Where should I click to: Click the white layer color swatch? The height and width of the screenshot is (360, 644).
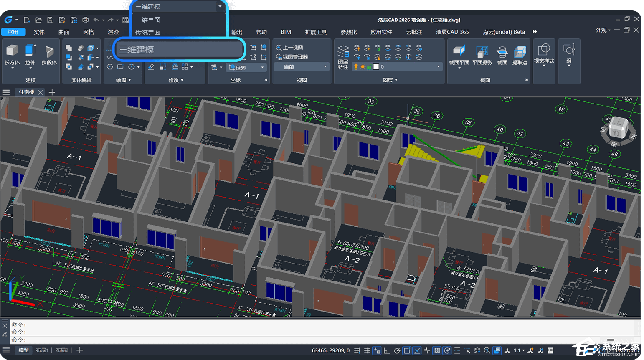click(x=376, y=67)
